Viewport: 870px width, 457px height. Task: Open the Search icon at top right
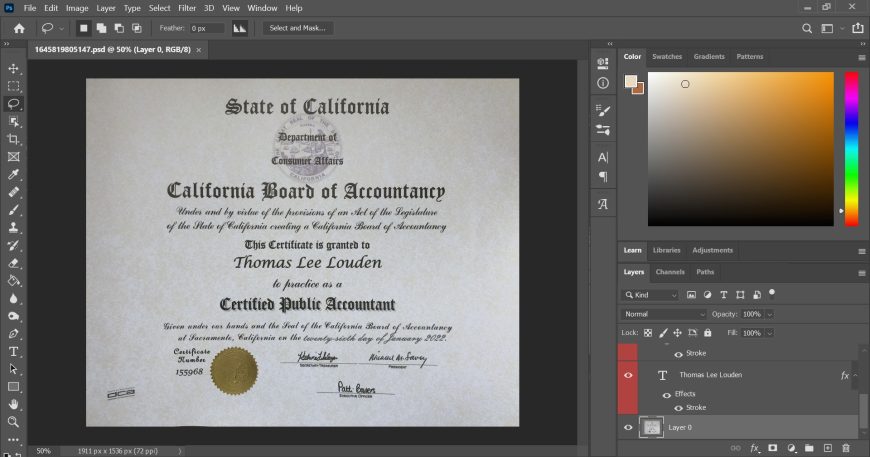[x=807, y=28]
